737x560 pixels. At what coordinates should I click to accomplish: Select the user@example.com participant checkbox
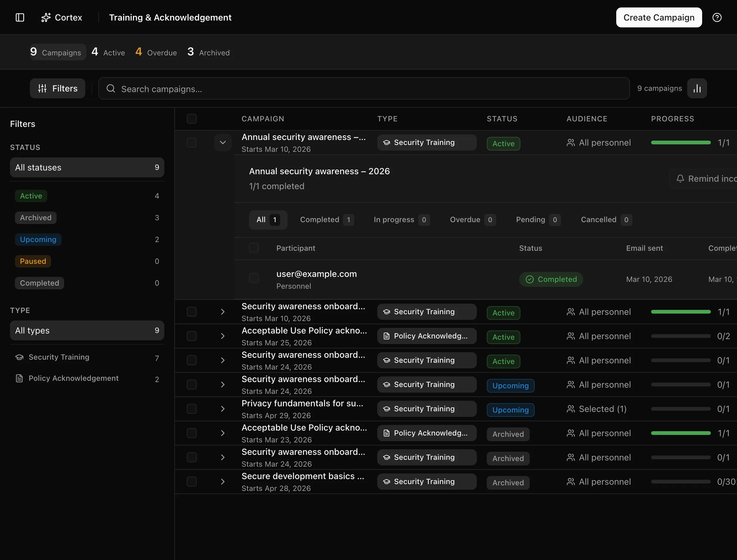coord(254,278)
